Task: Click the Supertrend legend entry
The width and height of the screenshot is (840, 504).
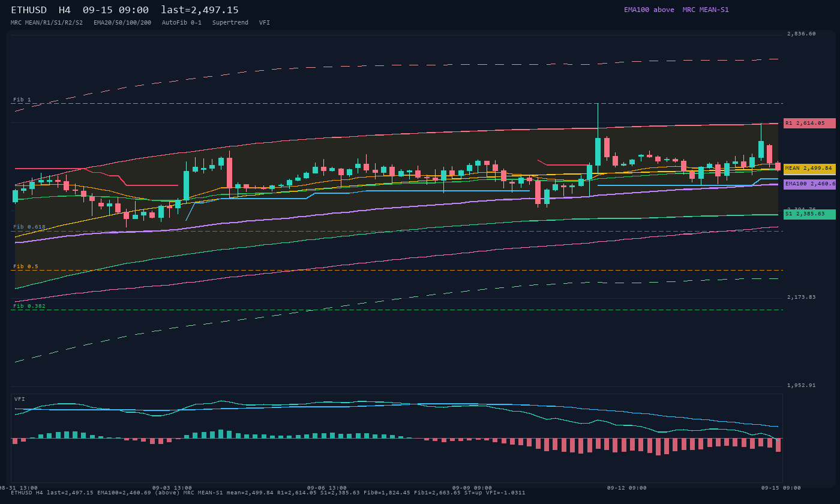Action: click(x=230, y=23)
